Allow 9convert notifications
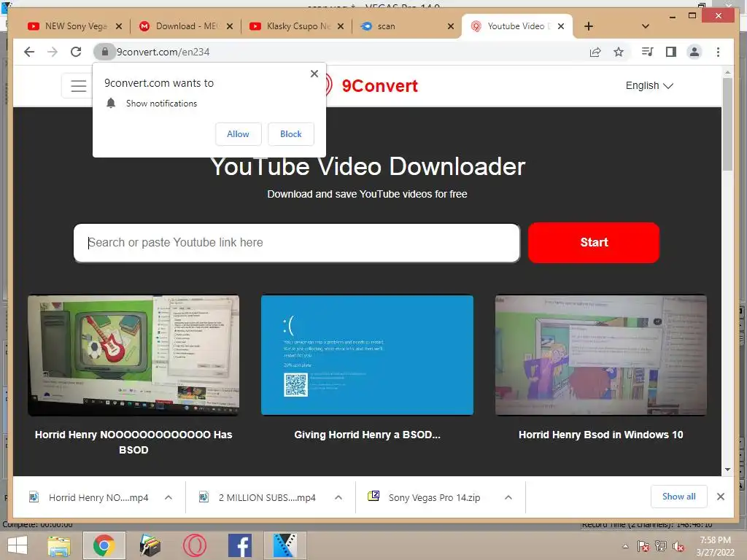The image size is (747, 560). [239, 134]
